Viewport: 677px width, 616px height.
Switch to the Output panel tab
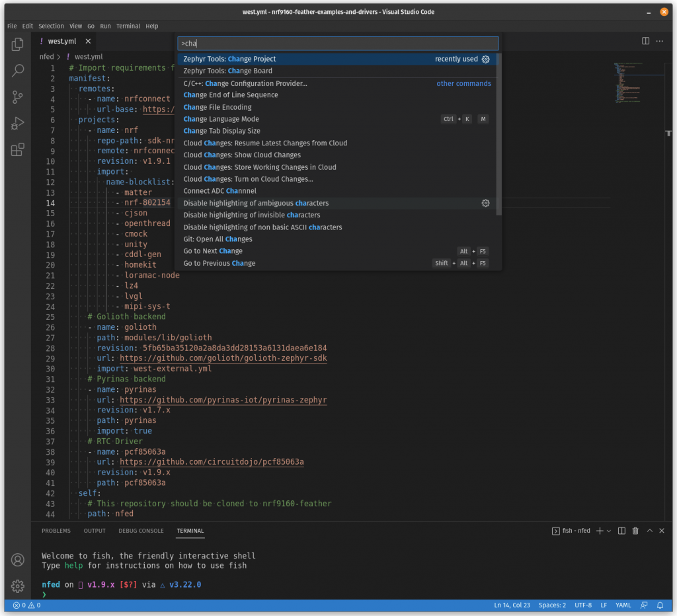pos(95,531)
